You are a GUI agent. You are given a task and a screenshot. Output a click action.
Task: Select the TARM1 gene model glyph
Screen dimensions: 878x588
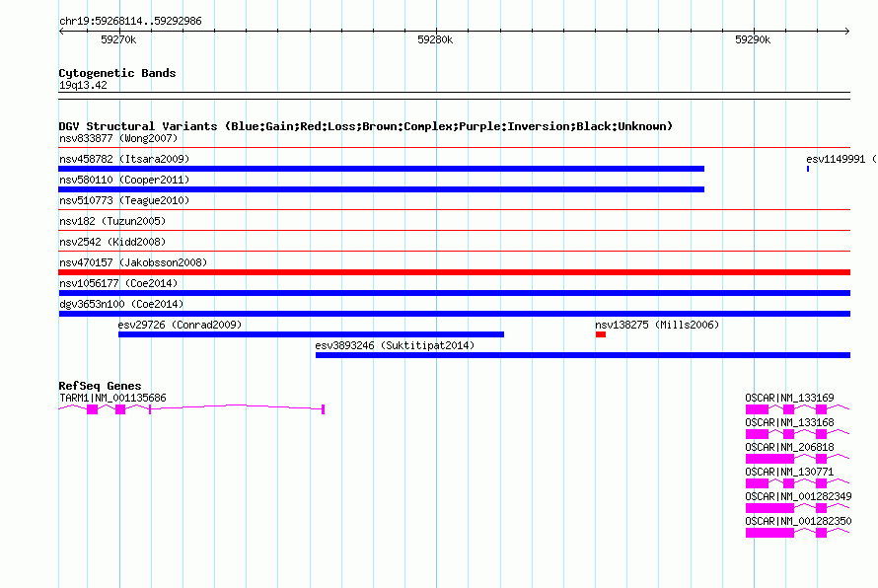pos(191,409)
